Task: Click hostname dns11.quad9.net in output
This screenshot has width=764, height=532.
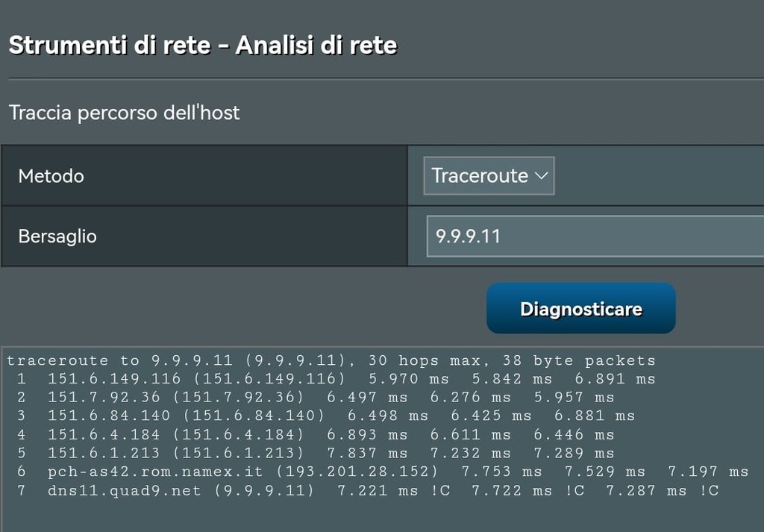Action: click(125, 490)
